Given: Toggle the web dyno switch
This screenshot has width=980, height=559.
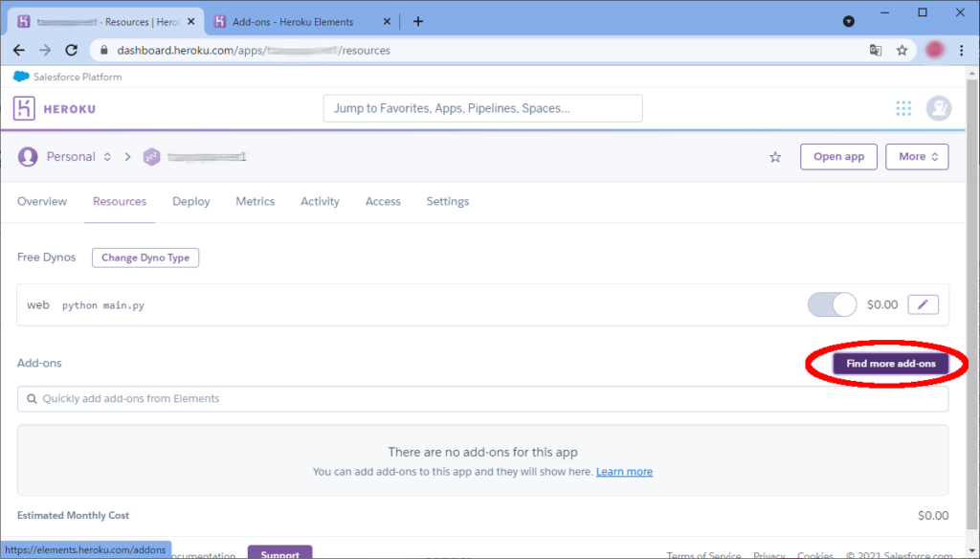Looking at the screenshot, I should tap(833, 304).
